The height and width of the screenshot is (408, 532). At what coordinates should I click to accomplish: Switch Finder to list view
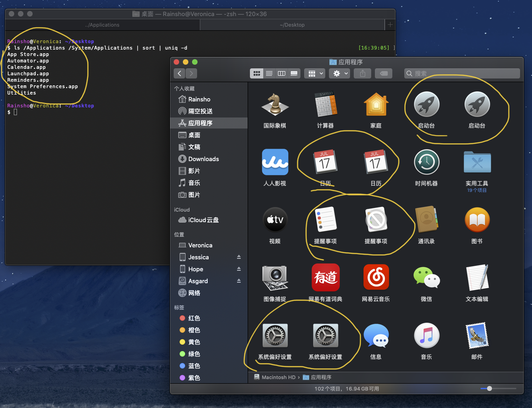[269, 73]
